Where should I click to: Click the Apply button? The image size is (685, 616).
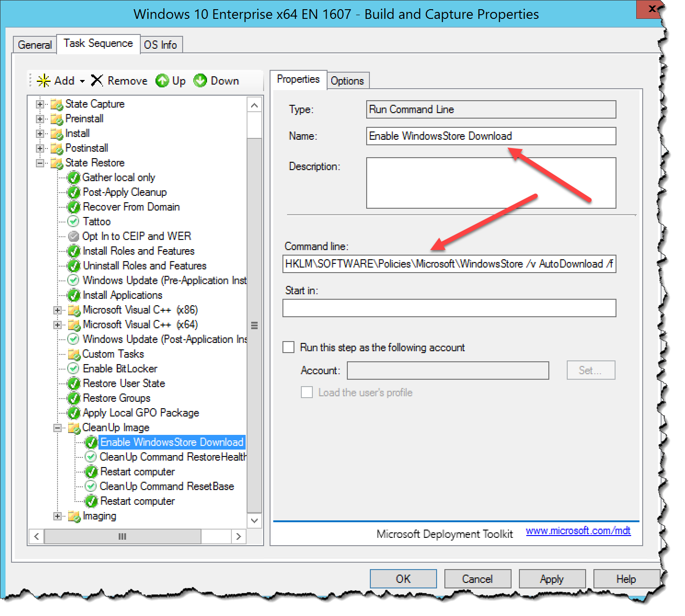pos(552,579)
